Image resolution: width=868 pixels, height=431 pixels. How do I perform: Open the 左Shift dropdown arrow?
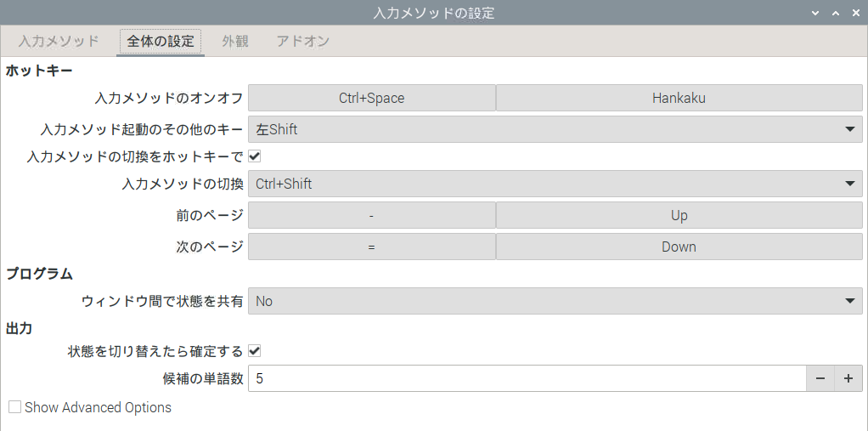pos(850,129)
